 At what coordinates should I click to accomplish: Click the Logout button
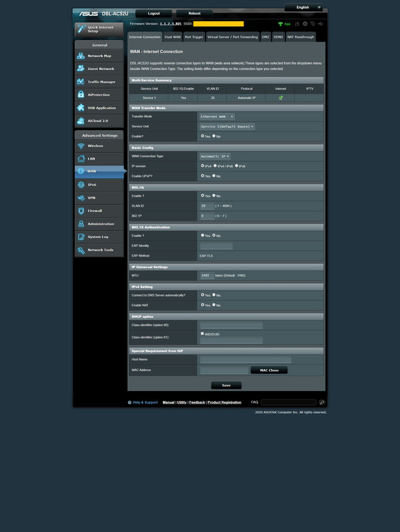(x=154, y=13)
